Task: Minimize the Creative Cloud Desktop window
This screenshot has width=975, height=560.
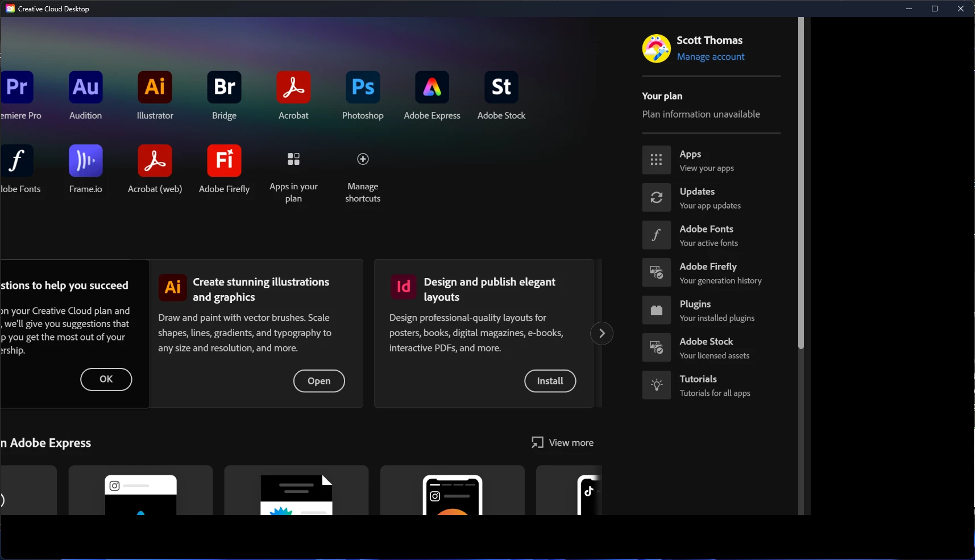Action: [x=909, y=9]
